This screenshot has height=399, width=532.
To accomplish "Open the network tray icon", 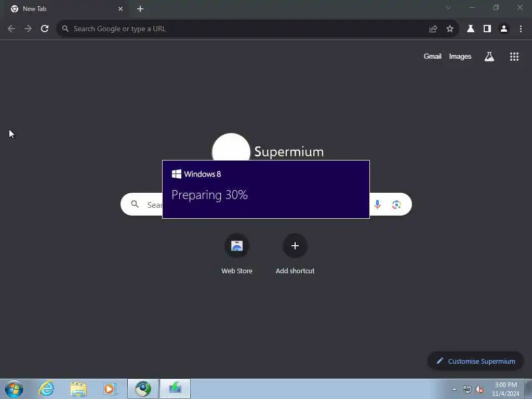I will [467, 390].
